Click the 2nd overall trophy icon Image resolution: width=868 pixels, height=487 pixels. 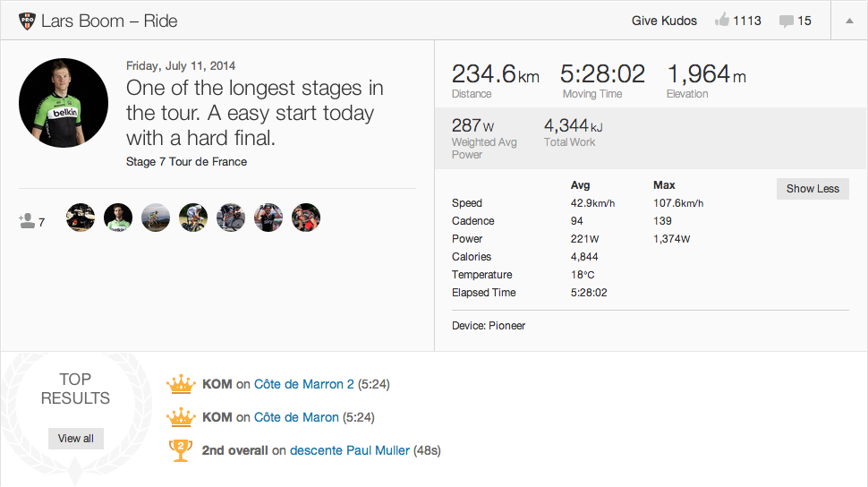181,450
